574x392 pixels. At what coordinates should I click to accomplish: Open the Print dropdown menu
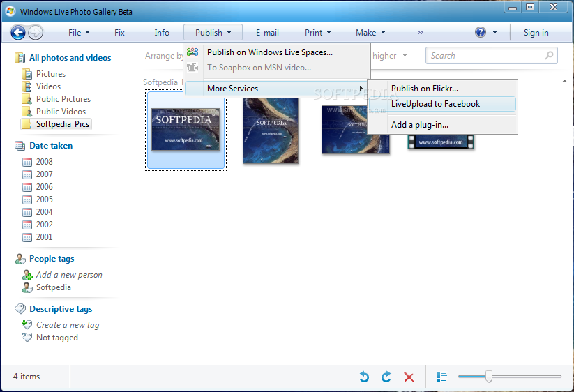[x=318, y=33]
